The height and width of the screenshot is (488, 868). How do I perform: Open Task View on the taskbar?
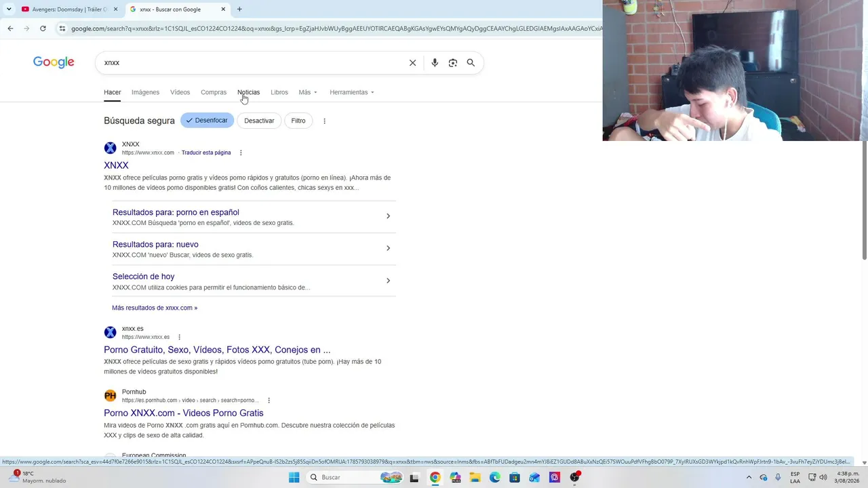click(414, 477)
